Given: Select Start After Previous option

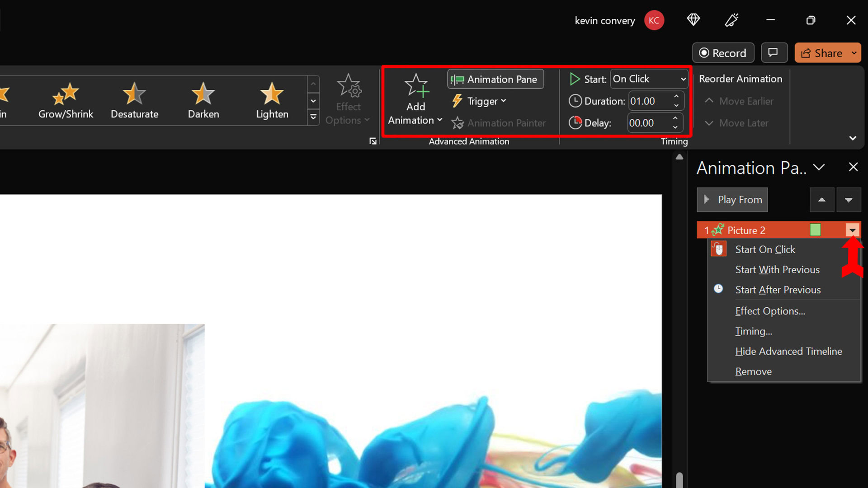Looking at the screenshot, I should (x=778, y=290).
